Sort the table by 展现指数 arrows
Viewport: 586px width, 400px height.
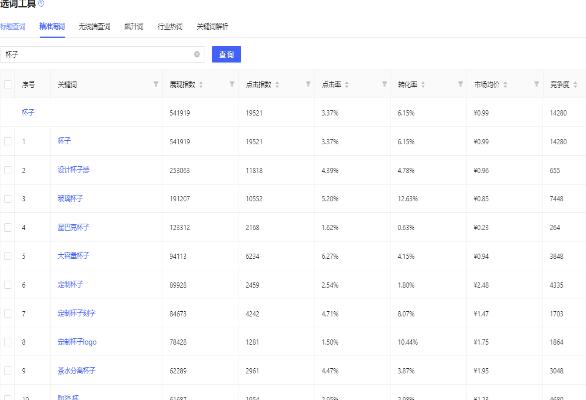(x=201, y=84)
